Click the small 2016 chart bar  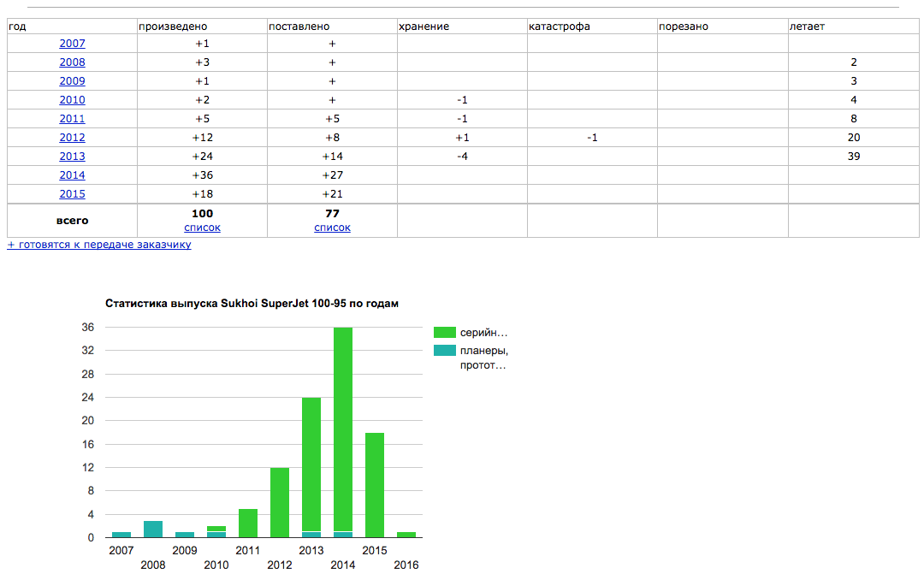coord(406,535)
